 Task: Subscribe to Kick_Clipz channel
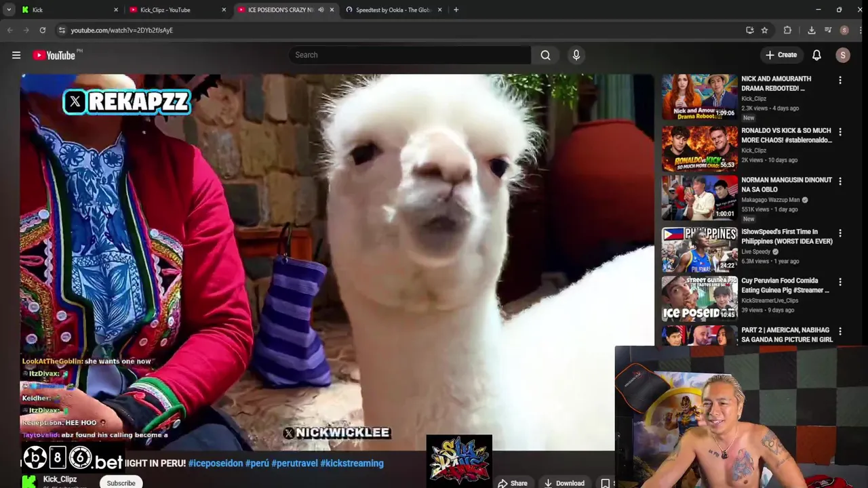coord(121,483)
